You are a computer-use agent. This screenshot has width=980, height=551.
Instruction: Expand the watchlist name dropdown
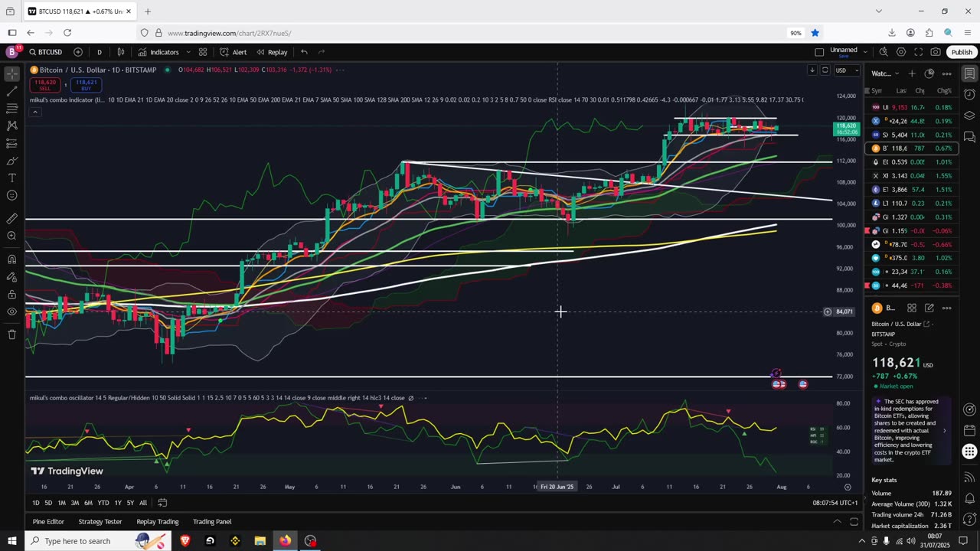(x=896, y=73)
